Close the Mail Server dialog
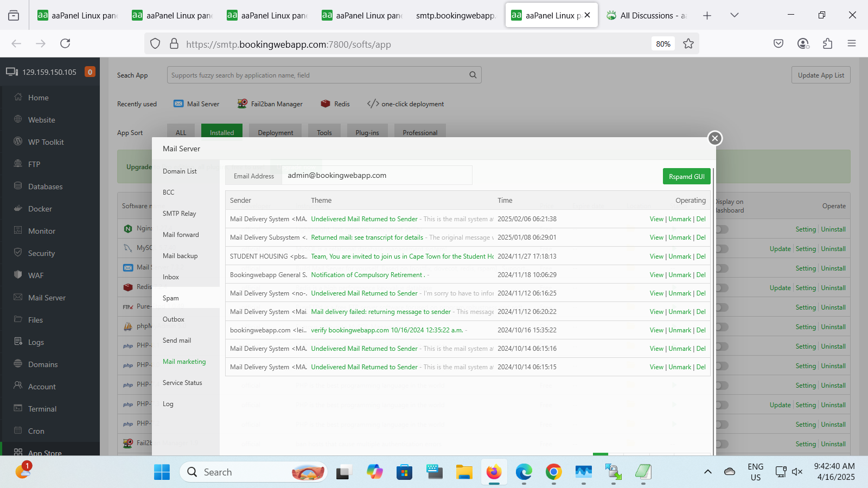 714,138
